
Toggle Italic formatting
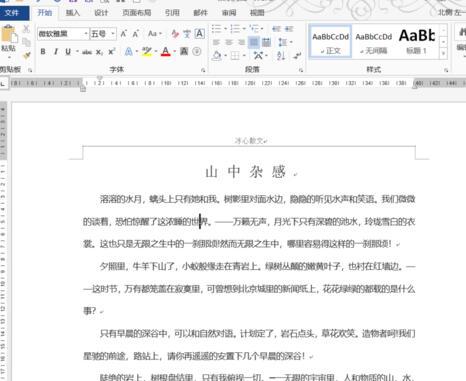pos(56,52)
